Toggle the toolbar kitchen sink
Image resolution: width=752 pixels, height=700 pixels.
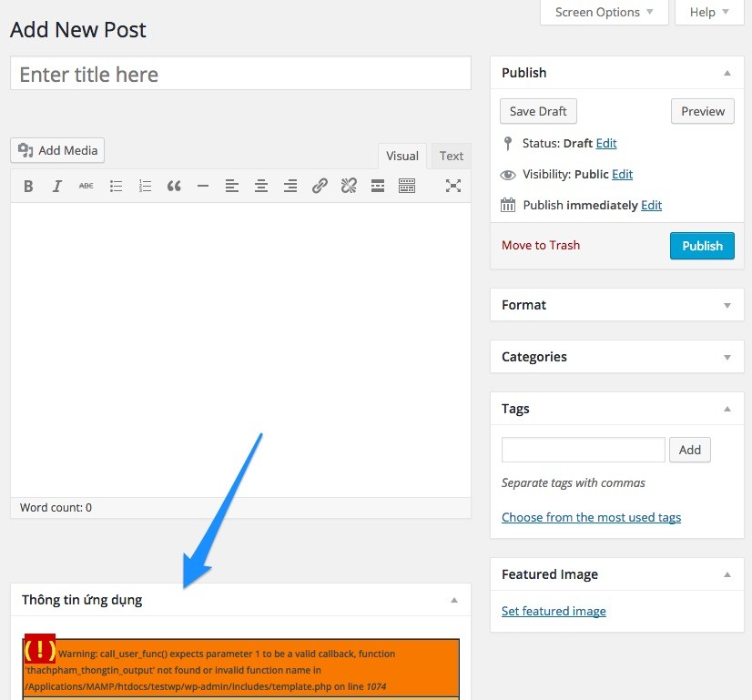[407, 186]
